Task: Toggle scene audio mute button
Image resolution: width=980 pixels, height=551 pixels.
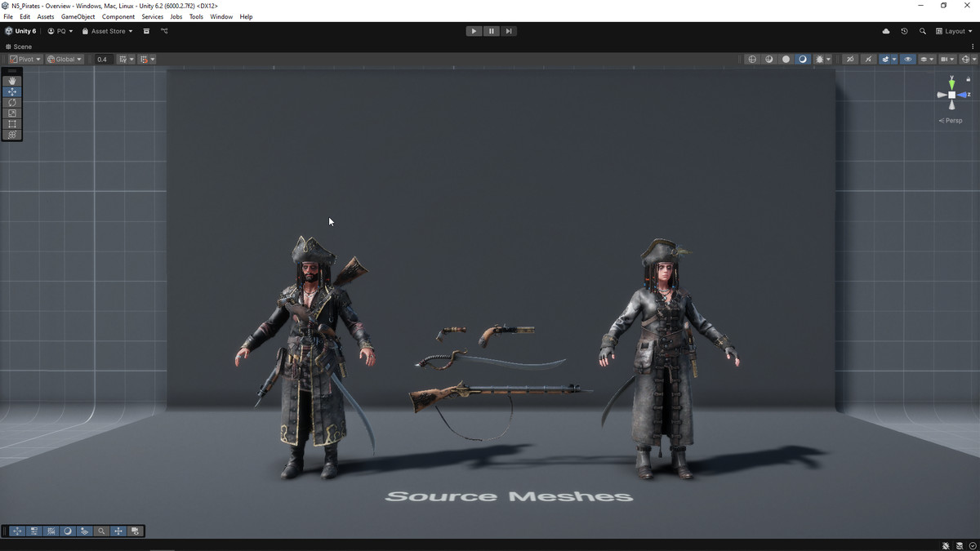Action: coord(868,59)
